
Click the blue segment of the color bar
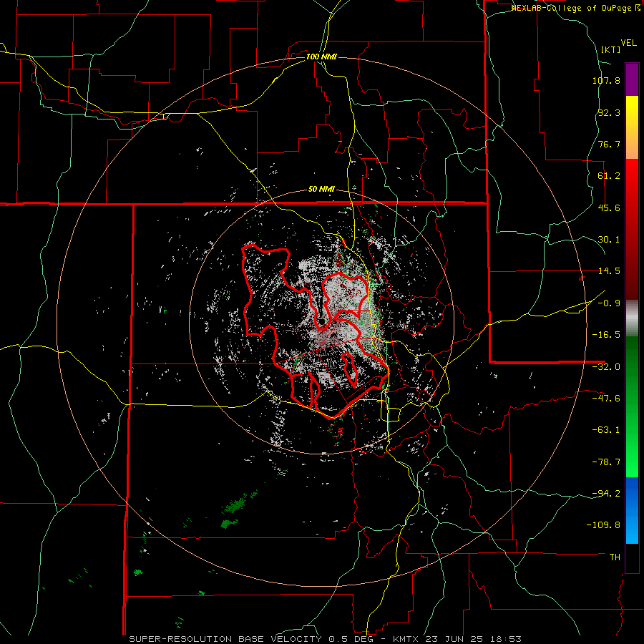pyautogui.click(x=632, y=510)
